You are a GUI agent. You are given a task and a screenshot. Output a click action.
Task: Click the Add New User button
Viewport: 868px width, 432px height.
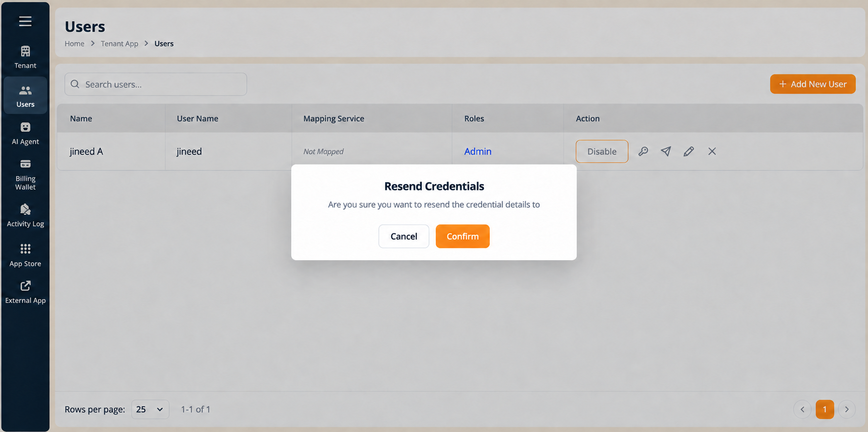[813, 84]
